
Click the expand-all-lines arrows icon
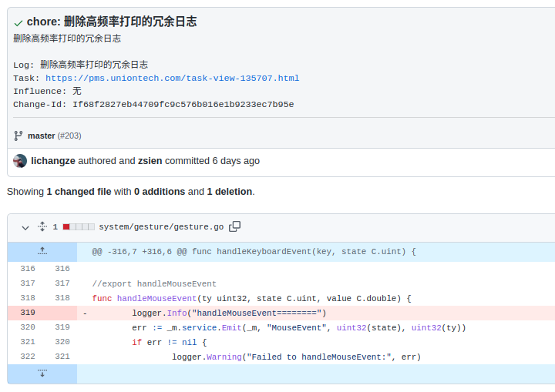click(x=42, y=226)
